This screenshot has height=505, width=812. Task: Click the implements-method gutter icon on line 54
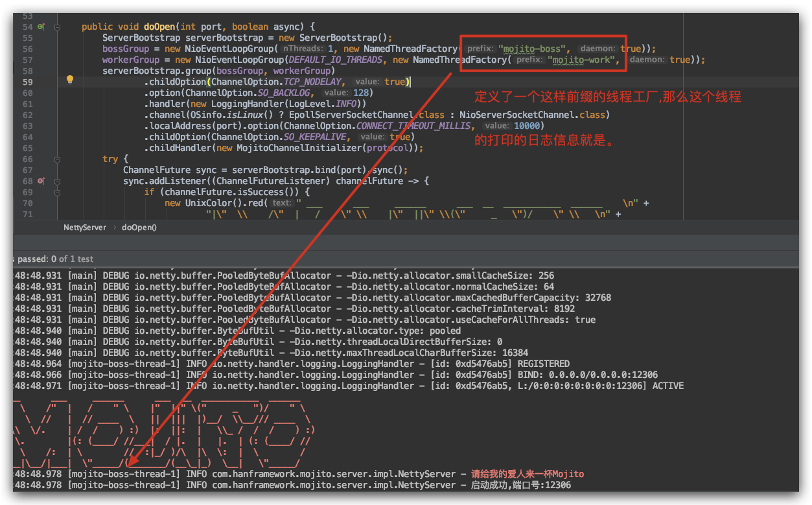pyautogui.click(x=41, y=27)
